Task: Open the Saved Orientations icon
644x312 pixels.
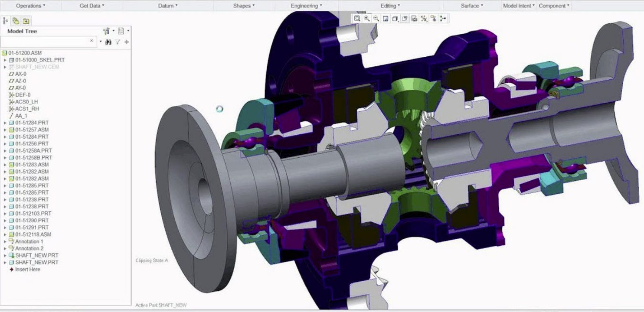Action: point(405,18)
